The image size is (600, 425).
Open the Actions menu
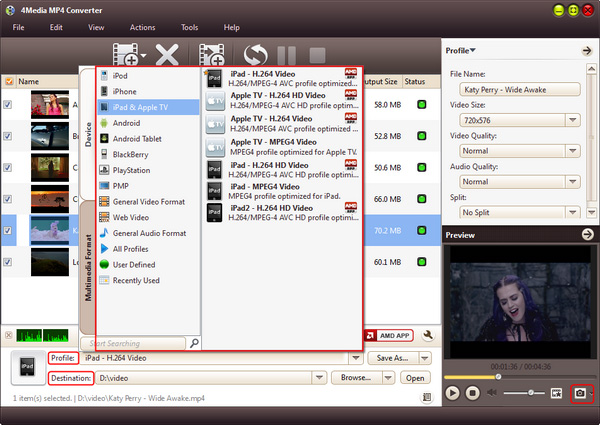[142, 27]
